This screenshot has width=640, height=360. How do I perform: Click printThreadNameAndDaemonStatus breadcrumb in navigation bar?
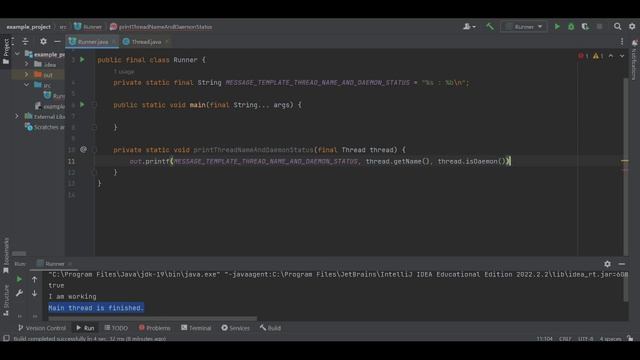pyautogui.click(x=161, y=27)
